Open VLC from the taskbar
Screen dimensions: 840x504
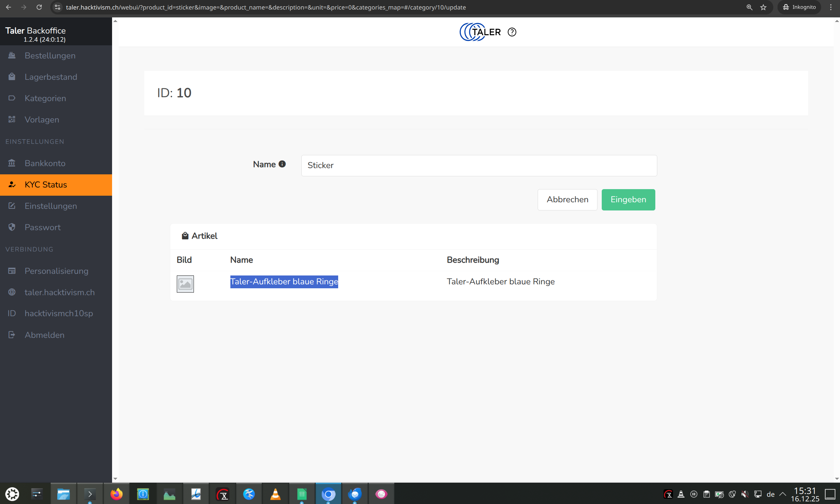(x=275, y=494)
